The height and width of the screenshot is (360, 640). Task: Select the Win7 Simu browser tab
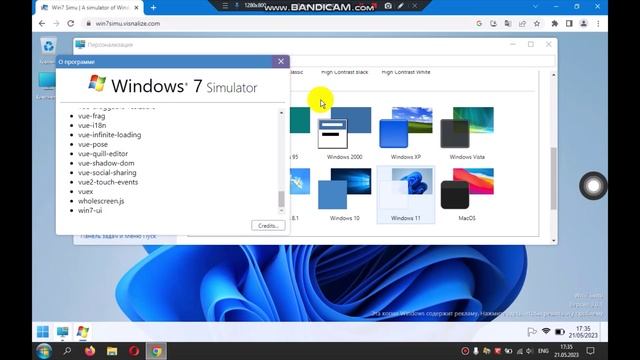click(x=89, y=8)
